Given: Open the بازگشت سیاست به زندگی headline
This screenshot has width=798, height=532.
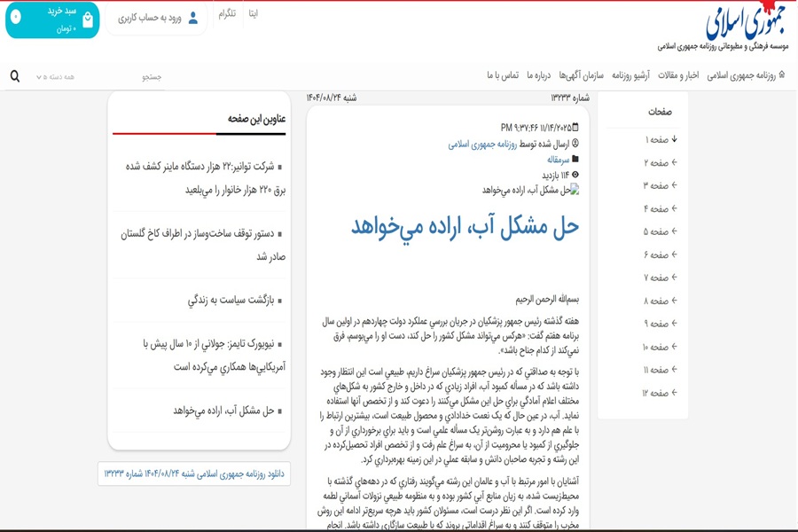Looking at the screenshot, I should click(x=234, y=301).
